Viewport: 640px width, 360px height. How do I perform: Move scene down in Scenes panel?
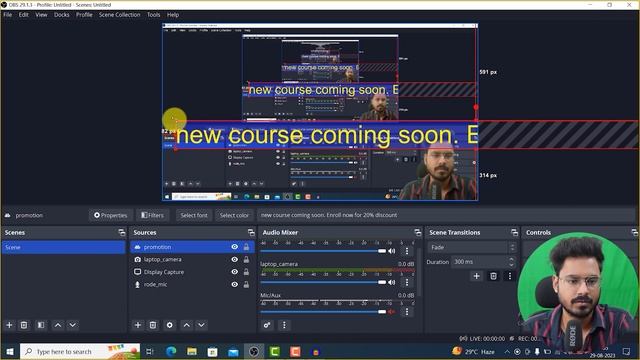point(73,325)
